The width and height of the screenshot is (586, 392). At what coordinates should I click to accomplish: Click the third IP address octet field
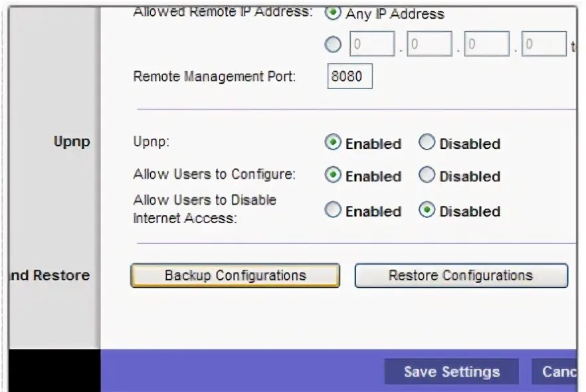click(x=486, y=44)
